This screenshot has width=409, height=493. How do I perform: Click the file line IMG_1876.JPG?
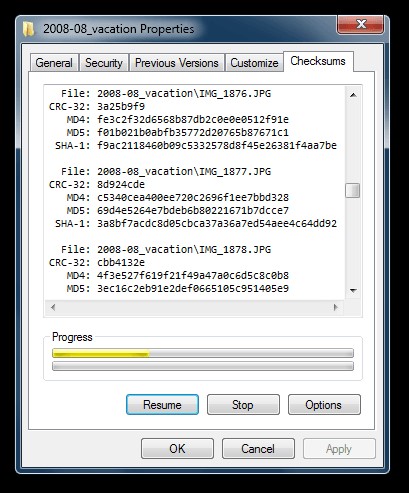pyautogui.click(x=166, y=94)
